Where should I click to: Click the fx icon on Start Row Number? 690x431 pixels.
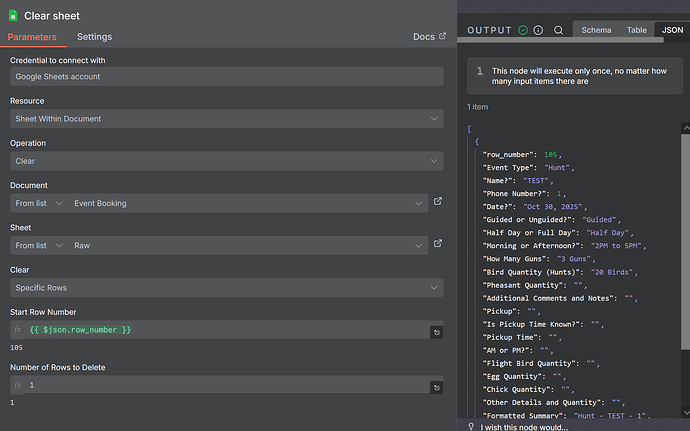point(17,330)
